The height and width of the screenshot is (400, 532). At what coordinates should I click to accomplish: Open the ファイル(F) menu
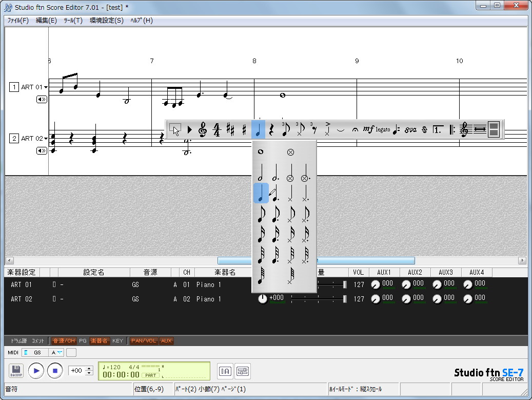[x=17, y=21]
